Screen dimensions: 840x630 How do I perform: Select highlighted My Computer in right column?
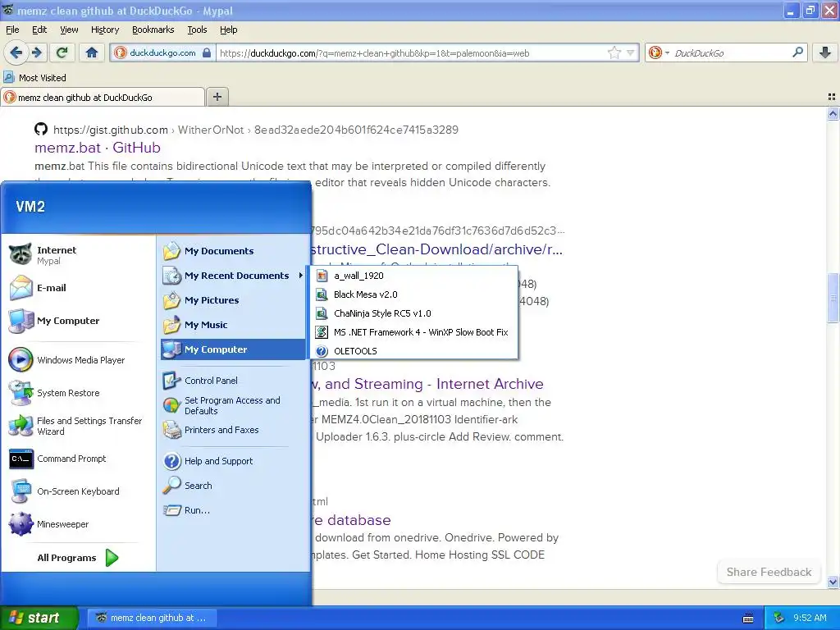coord(233,349)
